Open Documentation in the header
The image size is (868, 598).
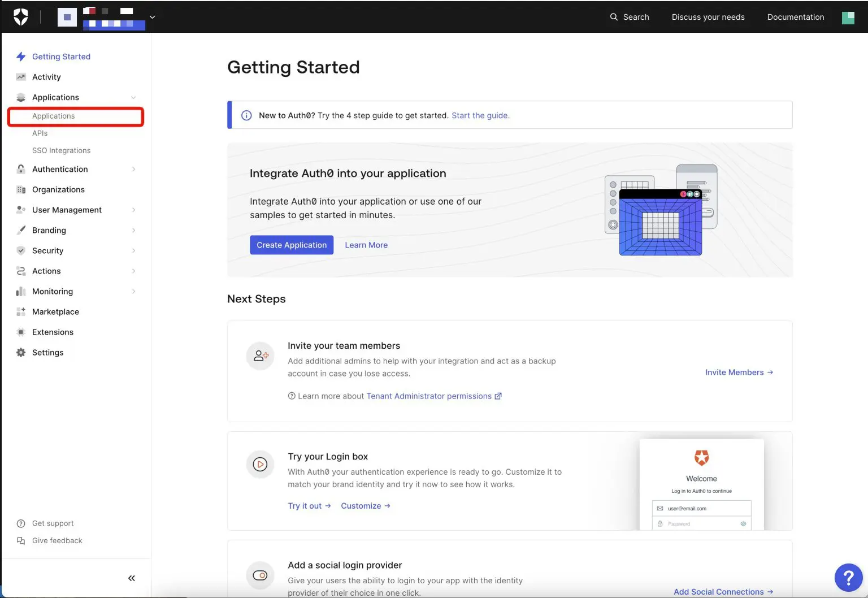796,17
